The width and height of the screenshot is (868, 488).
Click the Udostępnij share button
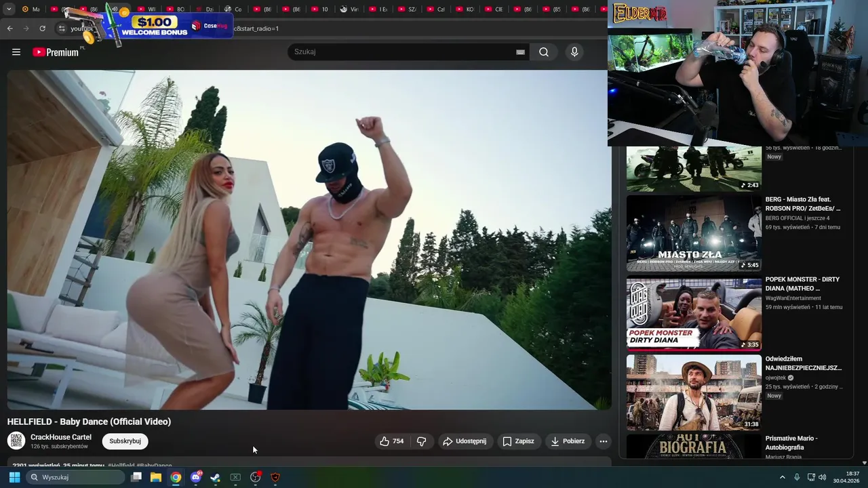[465, 441]
